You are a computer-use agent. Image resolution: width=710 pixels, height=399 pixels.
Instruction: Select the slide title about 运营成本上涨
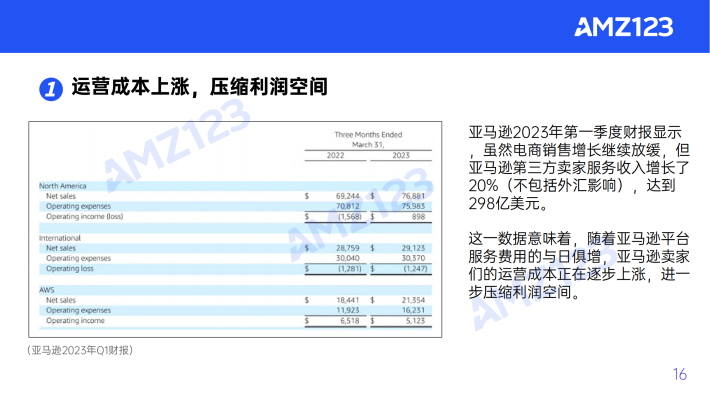coord(199,87)
